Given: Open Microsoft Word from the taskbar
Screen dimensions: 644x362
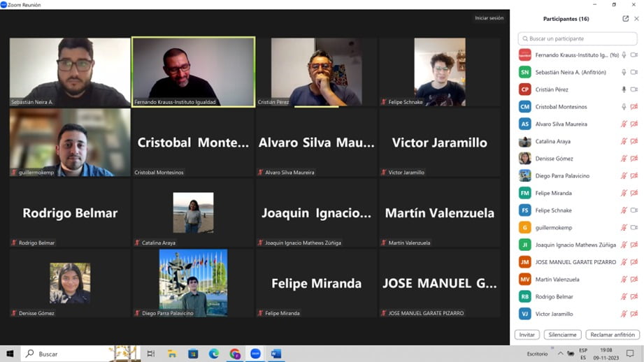Looking at the screenshot, I should pos(276,354).
